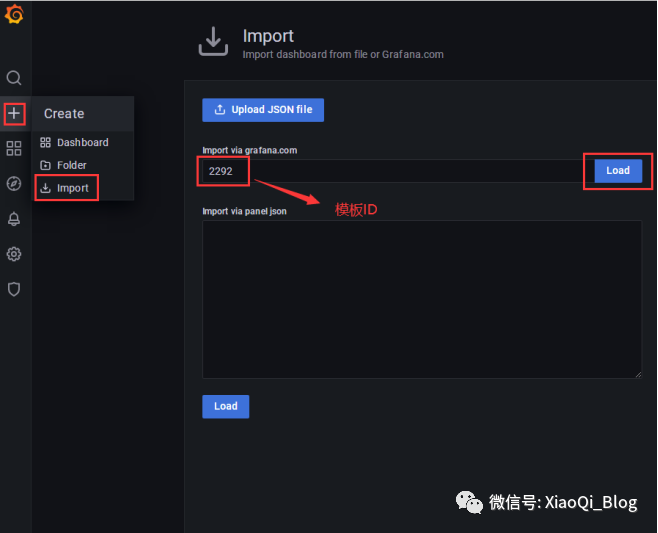Open the Server Admin shield icon
The width and height of the screenshot is (658, 533).
(14, 289)
